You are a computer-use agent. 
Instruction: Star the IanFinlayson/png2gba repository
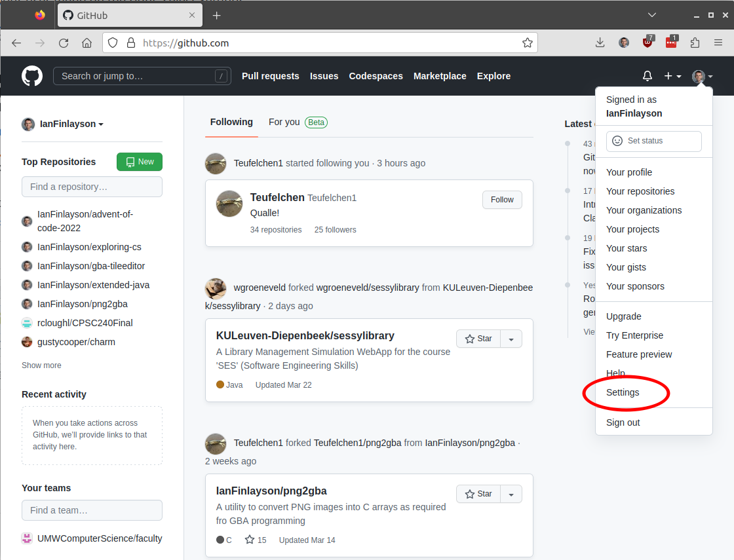coord(478,494)
